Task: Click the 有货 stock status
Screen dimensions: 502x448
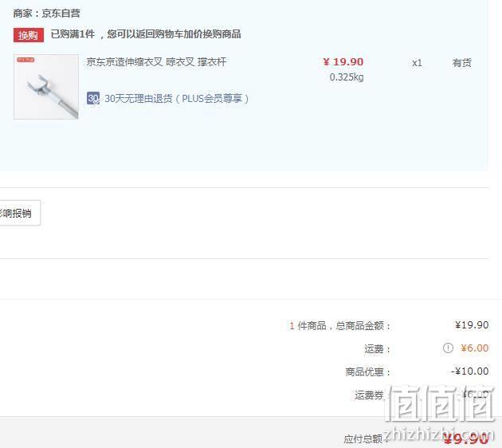Action: pos(461,63)
